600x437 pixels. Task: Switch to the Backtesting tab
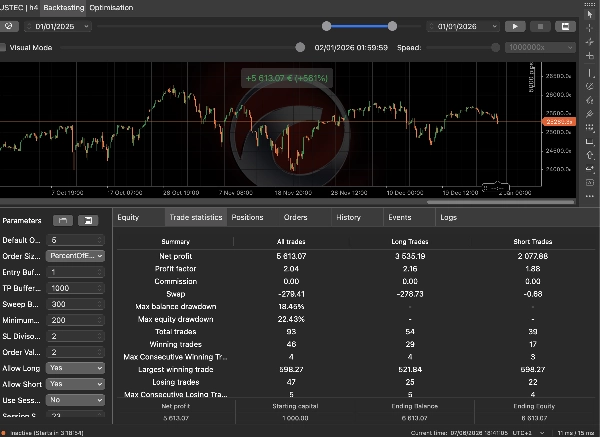tap(64, 8)
